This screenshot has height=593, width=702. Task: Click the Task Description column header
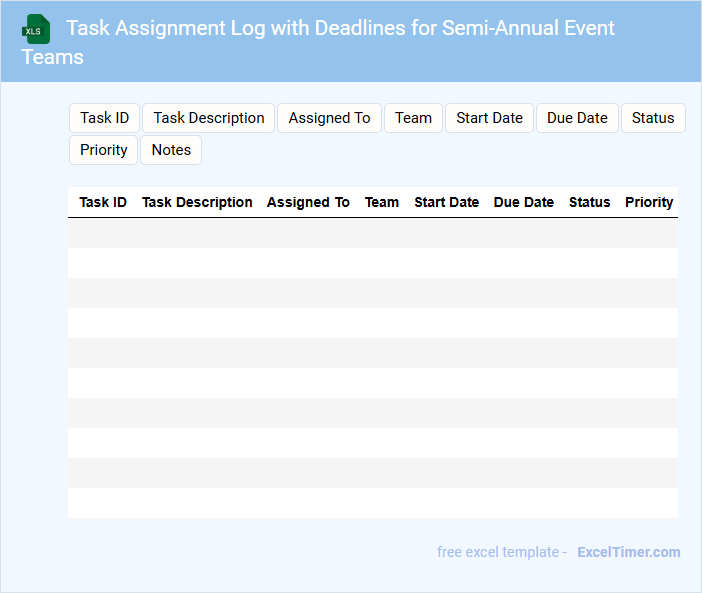coord(197,202)
